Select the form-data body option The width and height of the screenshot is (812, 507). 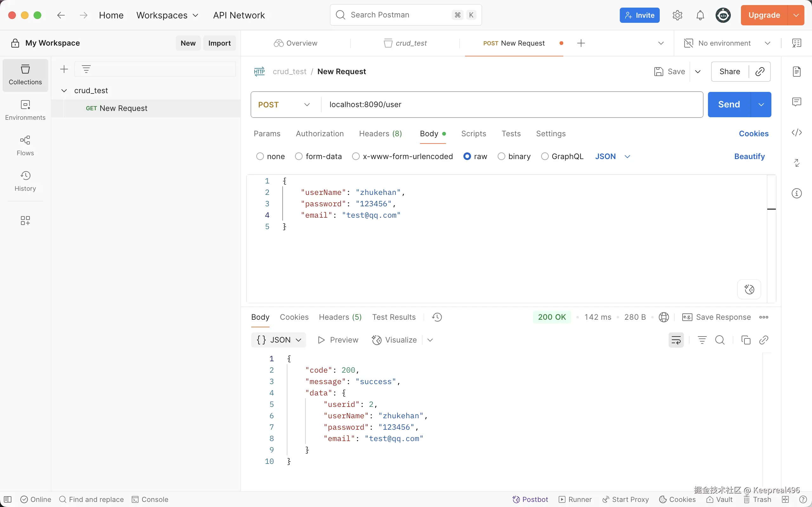(298, 156)
